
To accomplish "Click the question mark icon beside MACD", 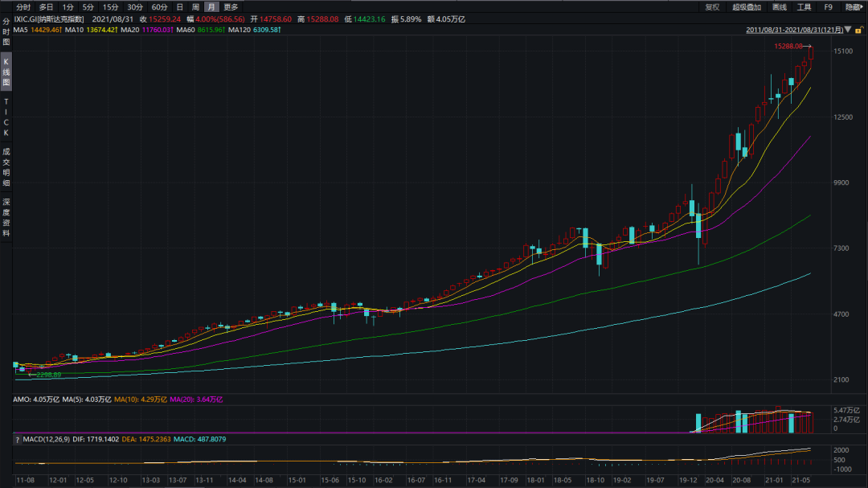I will tap(17, 440).
